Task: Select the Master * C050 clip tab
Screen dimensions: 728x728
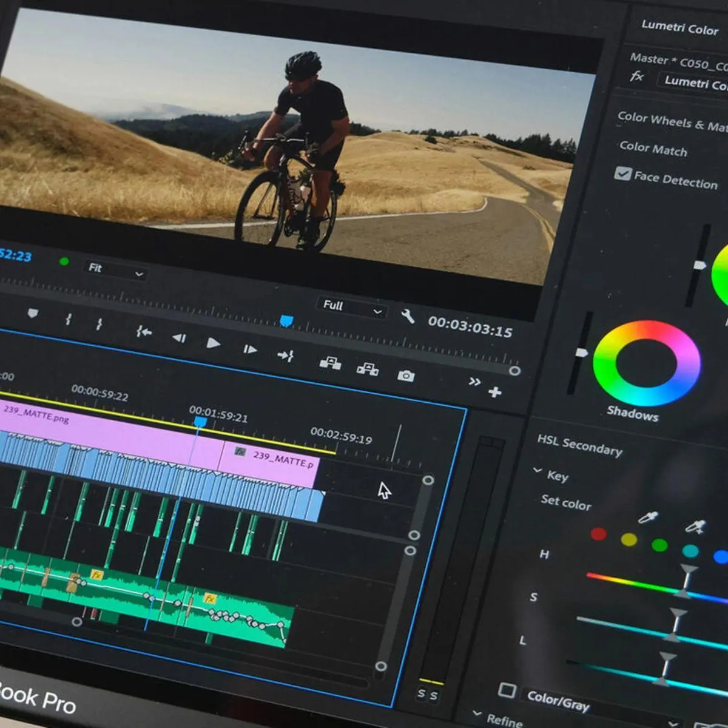Action: coord(678,61)
